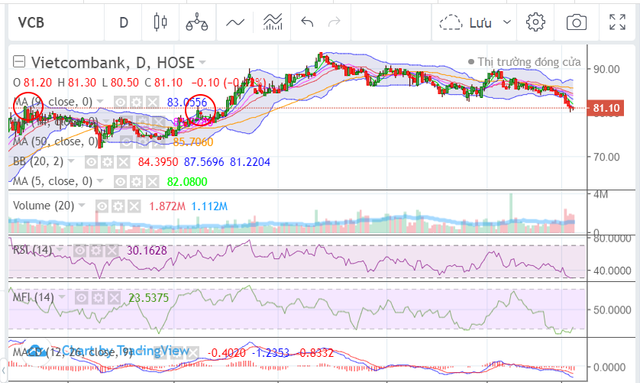Open settings gear for RSI (14)
This screenshot has height=383, width=640.
(x=96, y=250)
